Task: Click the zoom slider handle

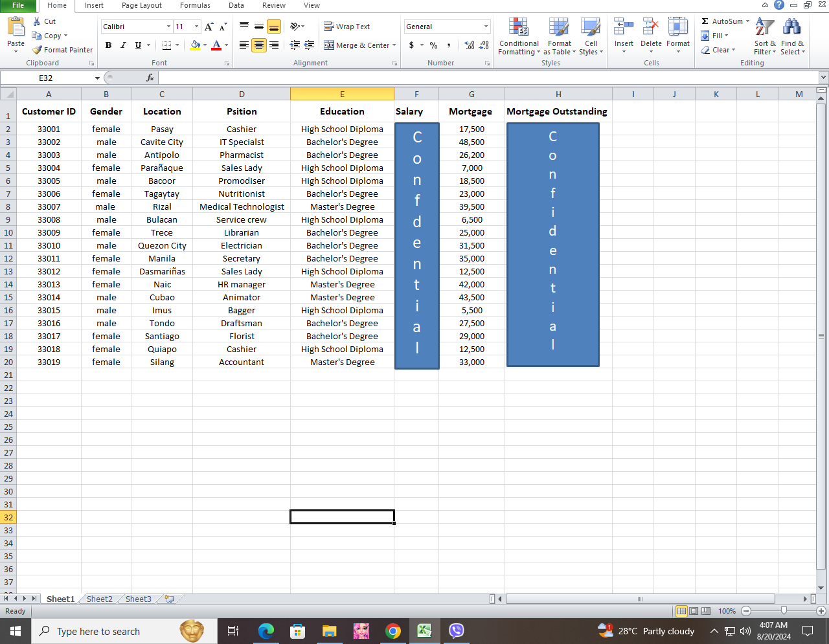Action: 784,611
